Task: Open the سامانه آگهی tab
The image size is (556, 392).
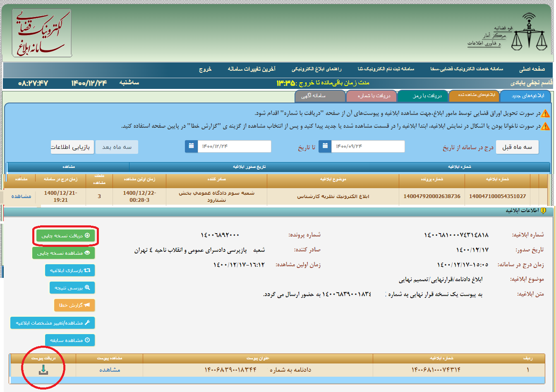Action: [x=320, y=96]
